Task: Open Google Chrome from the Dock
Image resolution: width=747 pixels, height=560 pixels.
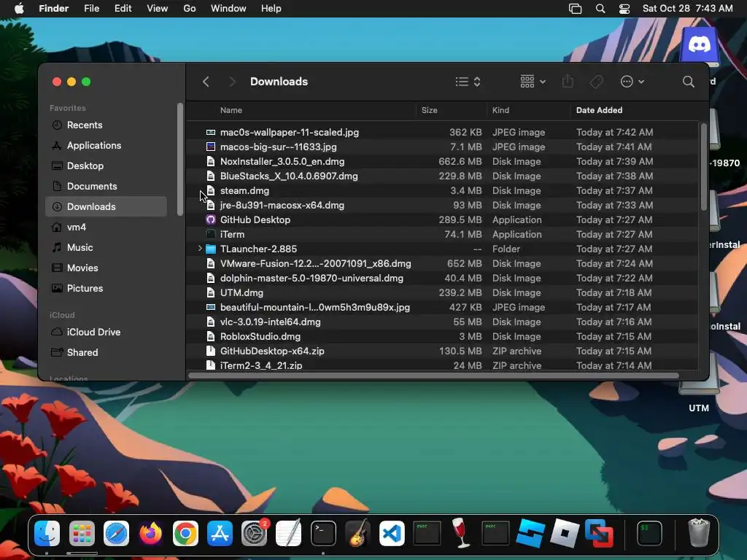Action: pyautogui.click(x=185, y=533)
